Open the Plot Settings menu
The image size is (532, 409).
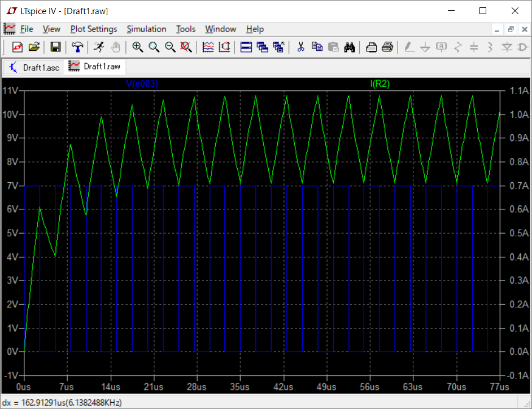(x=94, y=29)
